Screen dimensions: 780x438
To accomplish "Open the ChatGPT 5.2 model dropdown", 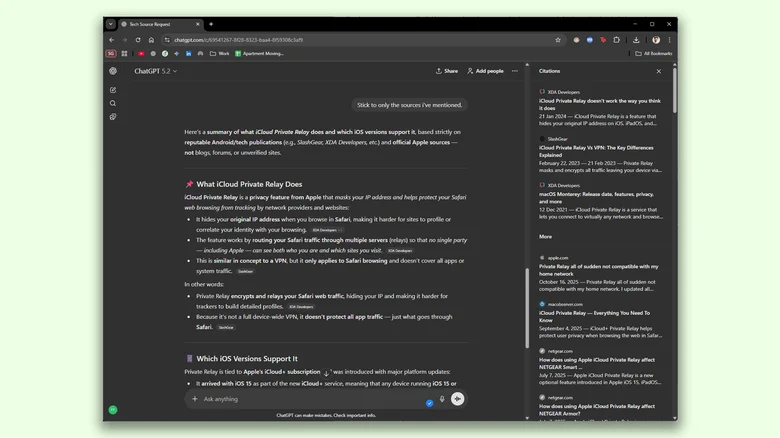I will coord(155,71).
